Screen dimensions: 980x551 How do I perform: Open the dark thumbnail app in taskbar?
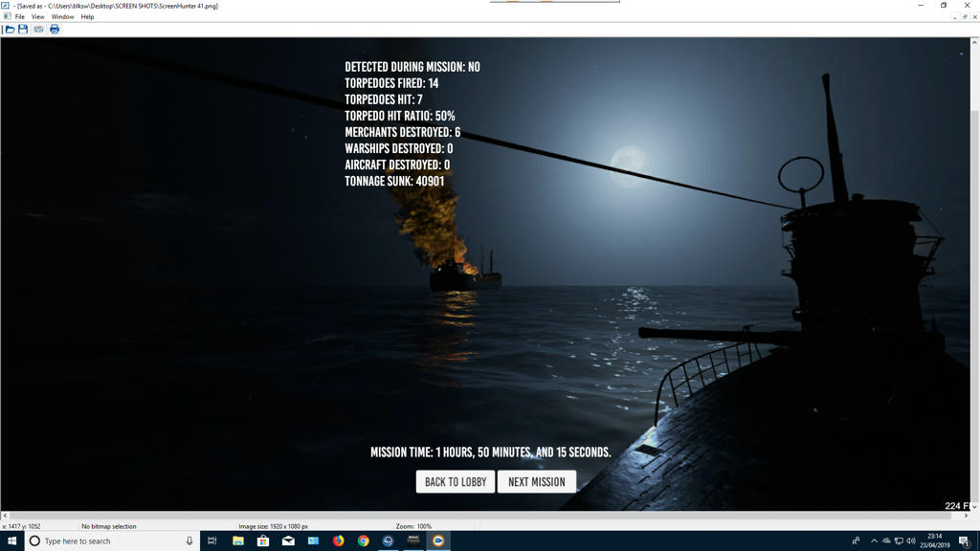tap(413, 541)
